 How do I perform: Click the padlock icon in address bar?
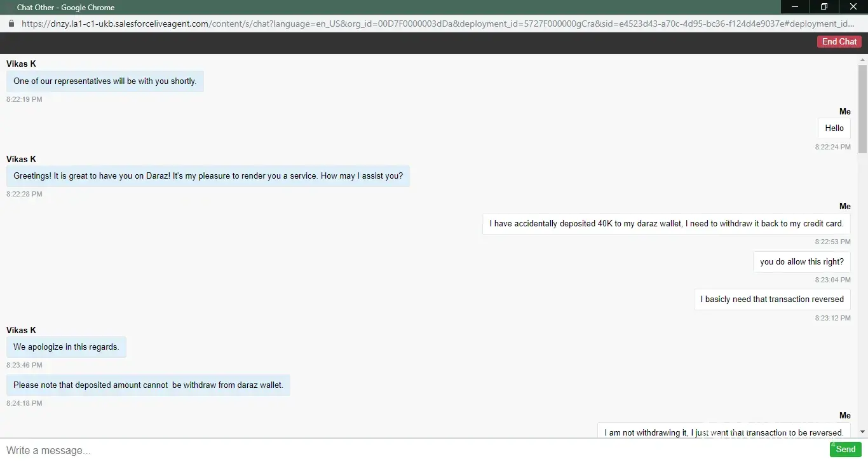click(11, 24)
